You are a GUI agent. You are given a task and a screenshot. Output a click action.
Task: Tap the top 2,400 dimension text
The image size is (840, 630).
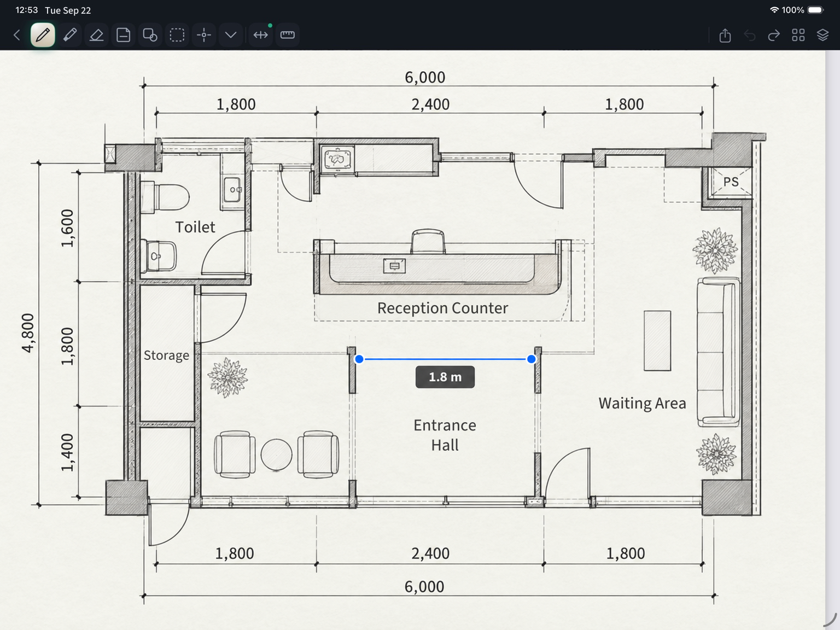[430, 104]
